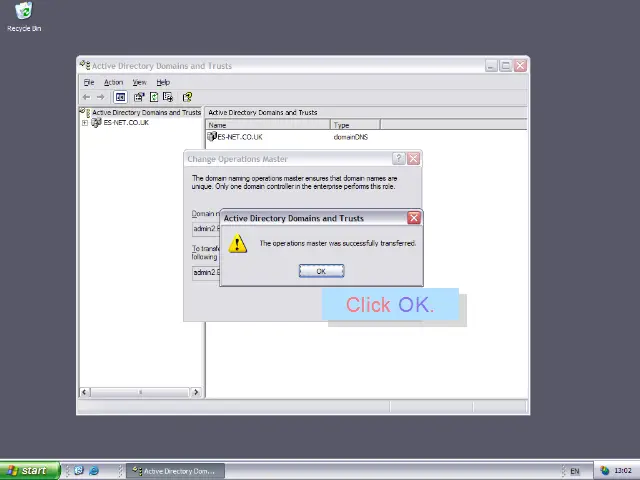Click the warning icon in the message box

[x=237, y=244]
